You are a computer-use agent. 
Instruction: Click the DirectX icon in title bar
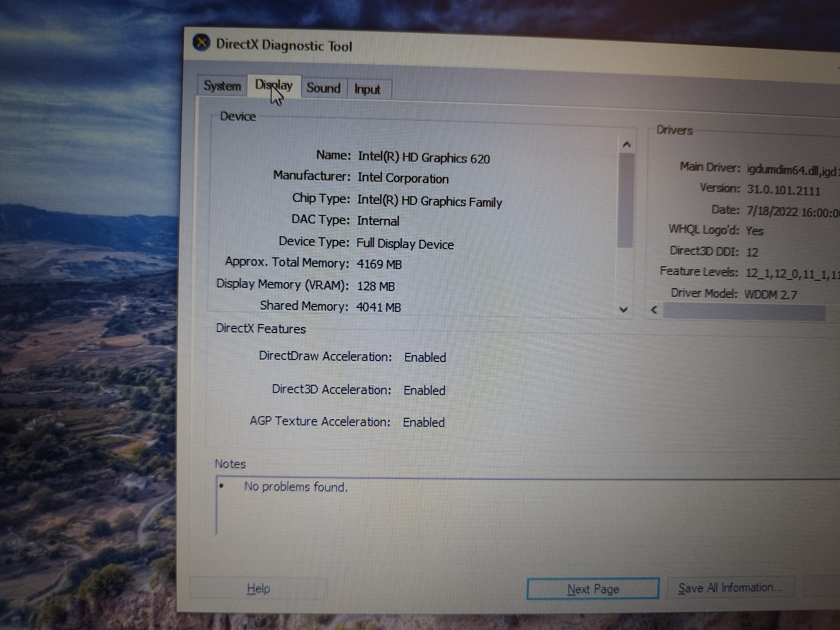(201, 43)
